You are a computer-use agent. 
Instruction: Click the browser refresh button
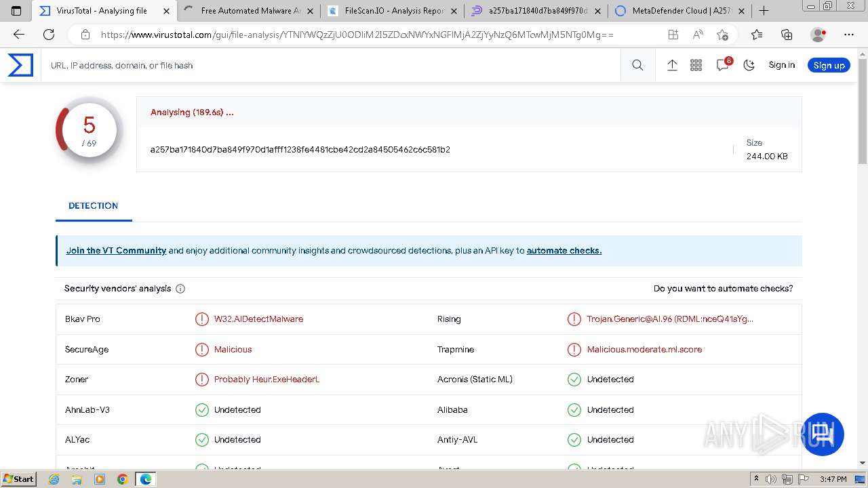click(x=49, y=35)
